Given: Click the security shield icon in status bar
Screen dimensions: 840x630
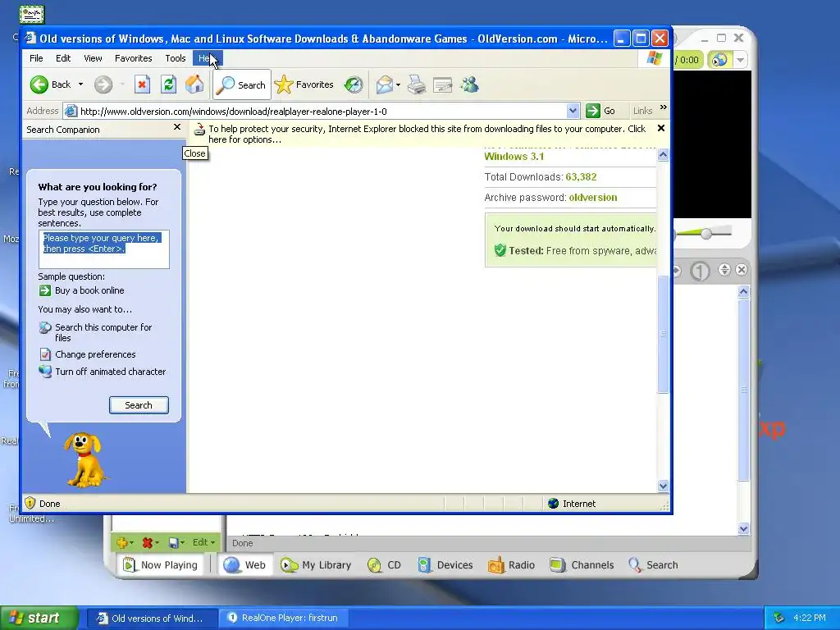Looking at the screenshot, I should [x=30, y=503].
